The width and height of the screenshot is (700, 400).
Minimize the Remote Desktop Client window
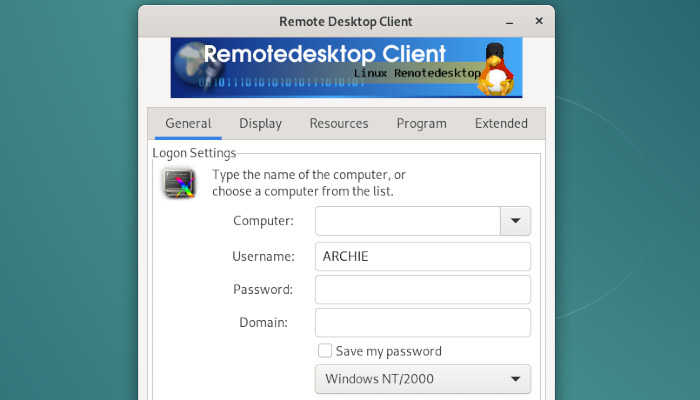pos(509,21)
